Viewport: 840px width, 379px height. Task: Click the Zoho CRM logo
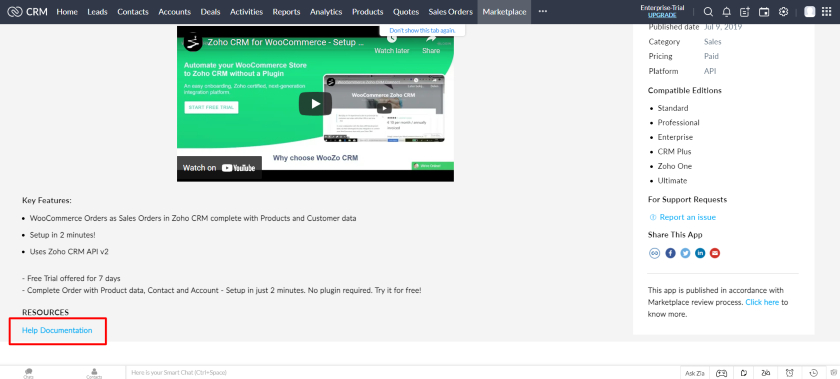[x=28, y=12]
